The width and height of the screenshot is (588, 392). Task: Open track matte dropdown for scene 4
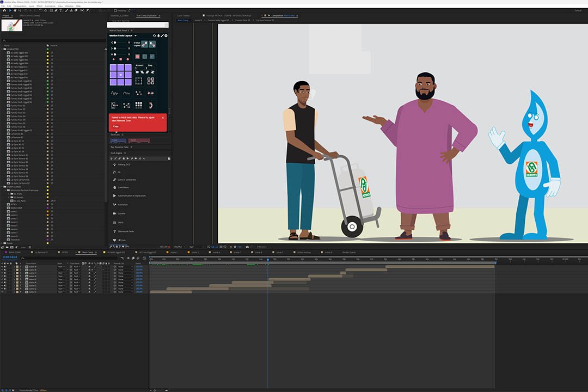click(x=76, y=283)
